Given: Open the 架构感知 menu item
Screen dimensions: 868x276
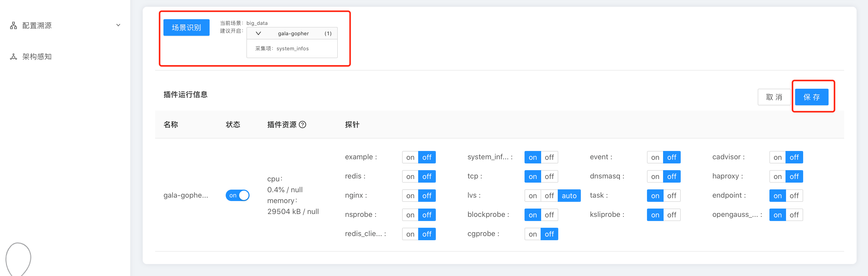Looking at the screenshot, I should point(37,57).
